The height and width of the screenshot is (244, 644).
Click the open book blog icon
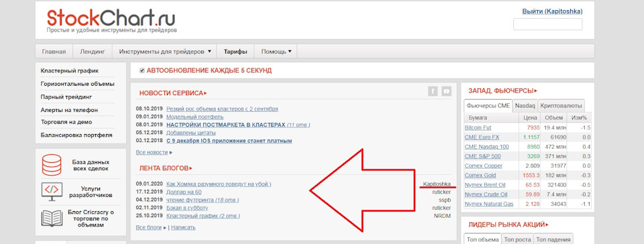click(x=52, y=219)
